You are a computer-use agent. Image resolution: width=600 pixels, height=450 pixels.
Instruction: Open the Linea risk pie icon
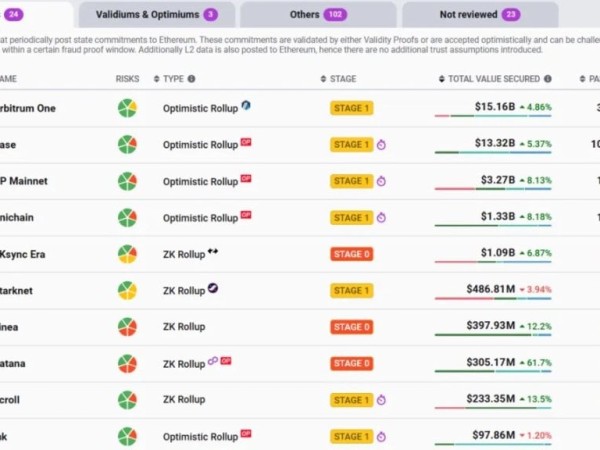tap(127, 327)
